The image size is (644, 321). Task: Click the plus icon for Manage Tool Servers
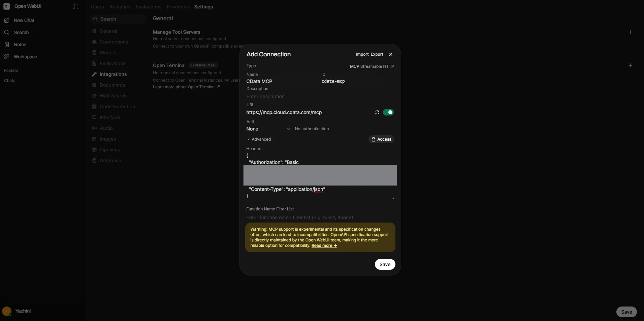click(631, 32)
